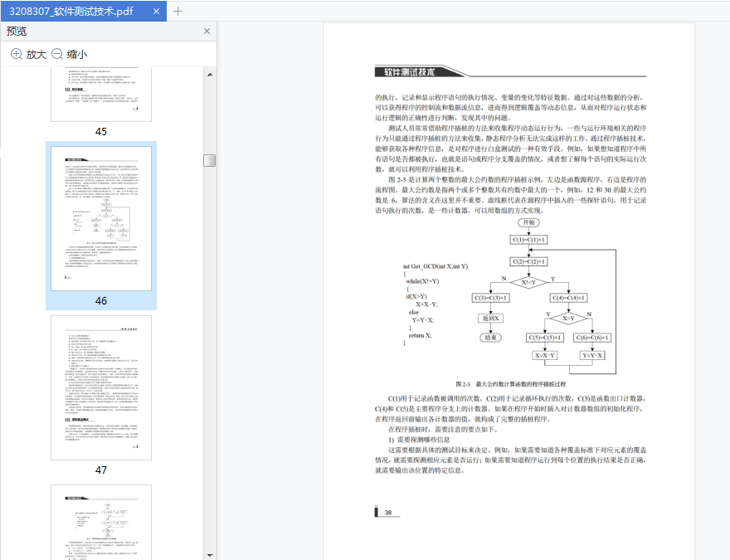Click the 软件测试技术 page header
The image size is (730, 560).
point(409,71)
